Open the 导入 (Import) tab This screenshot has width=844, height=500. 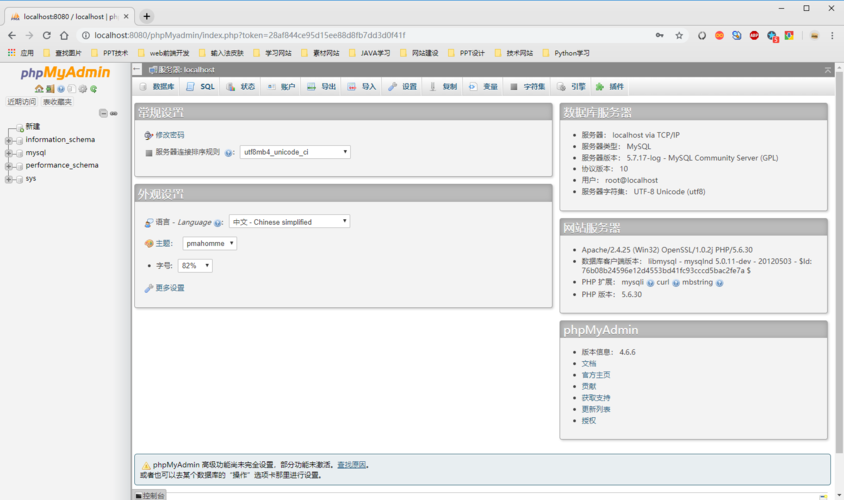click(x=362, y=87)
